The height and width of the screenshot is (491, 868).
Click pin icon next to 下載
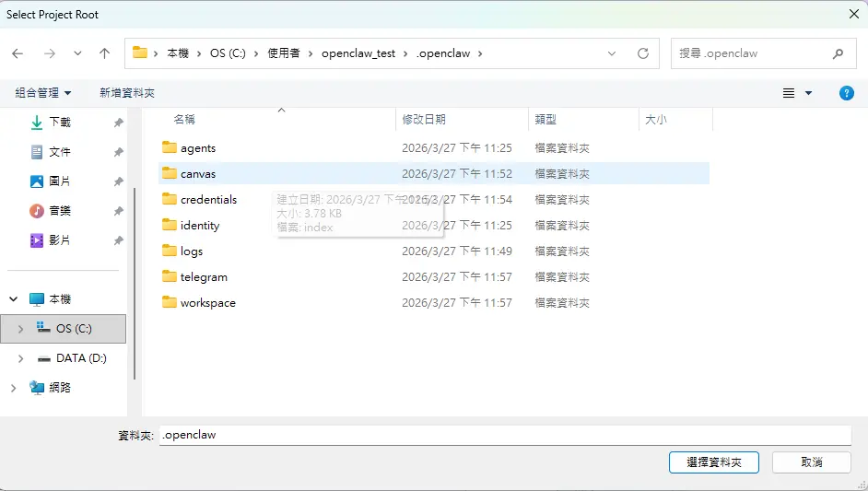coord(119,123)
